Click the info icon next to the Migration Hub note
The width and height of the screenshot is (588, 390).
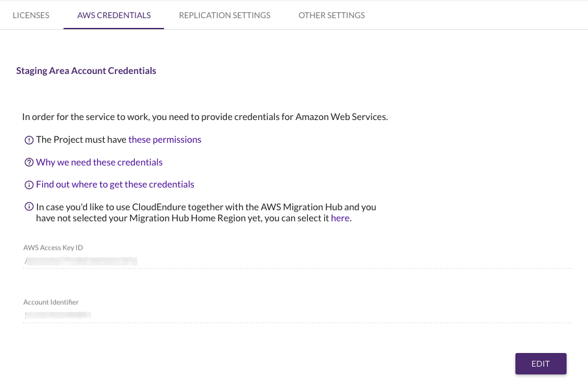(x=29, y=206)
